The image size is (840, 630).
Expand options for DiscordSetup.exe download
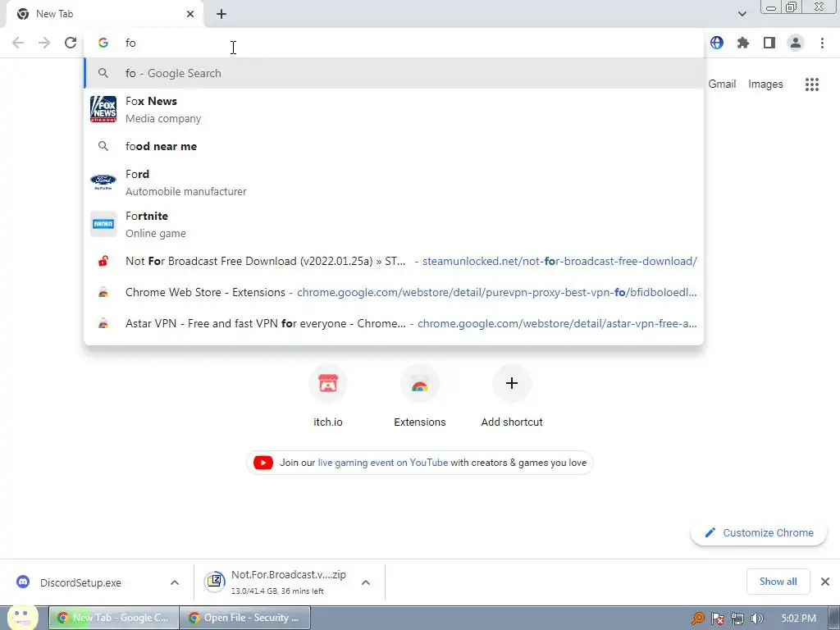tap(175, 583)
